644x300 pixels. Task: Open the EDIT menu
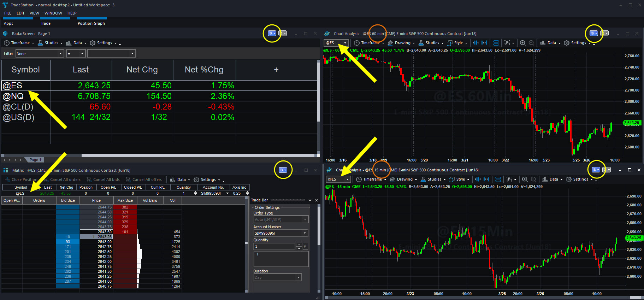click(20, 13)
